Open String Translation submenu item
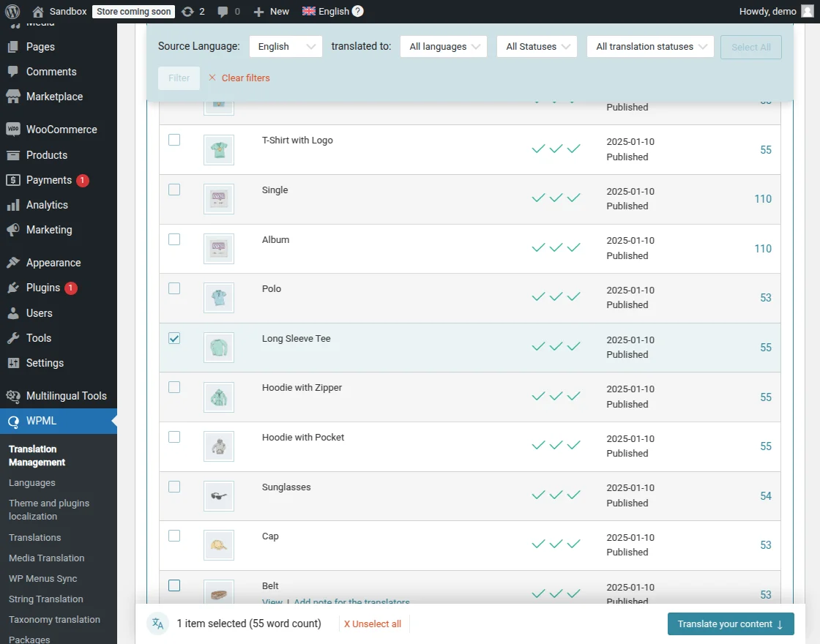820x644 pixels. (x=46, y=599)
